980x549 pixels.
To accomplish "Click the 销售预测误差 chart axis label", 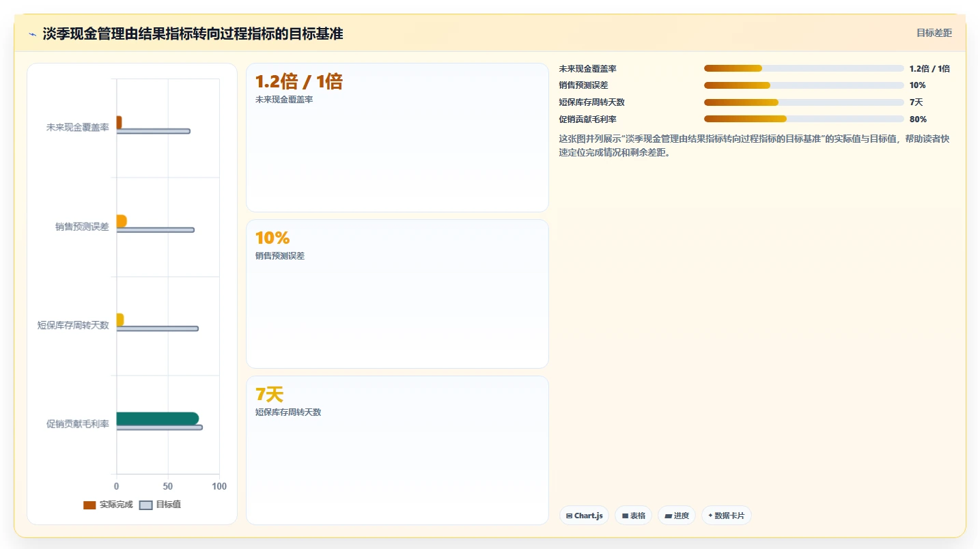I will pyautogui.click(x=82, y=227).
